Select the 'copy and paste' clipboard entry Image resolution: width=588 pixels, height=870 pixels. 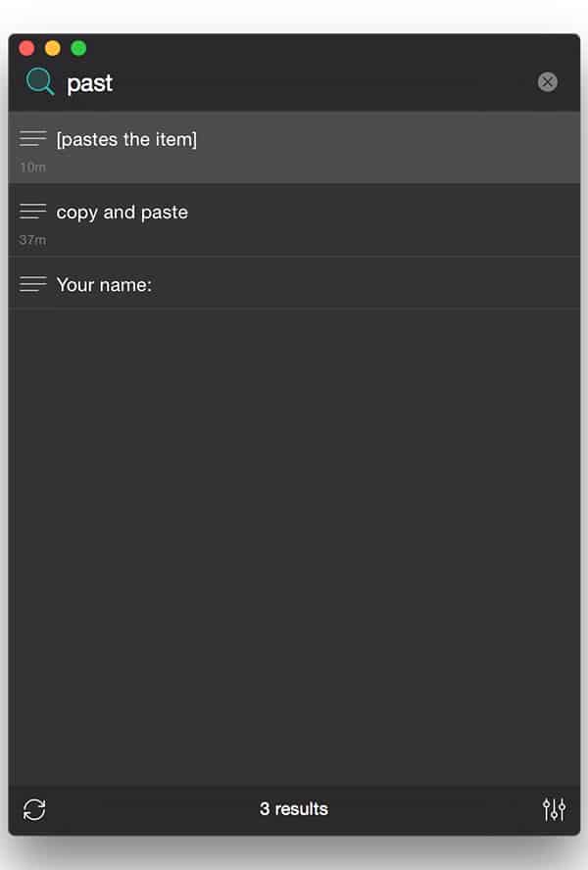tap(294, 220)
